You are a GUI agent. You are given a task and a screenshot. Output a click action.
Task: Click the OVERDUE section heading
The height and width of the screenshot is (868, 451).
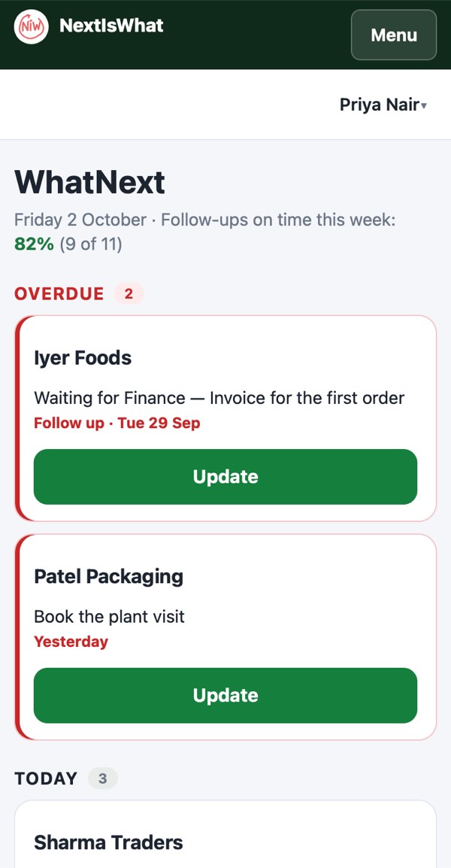(59, 293)
